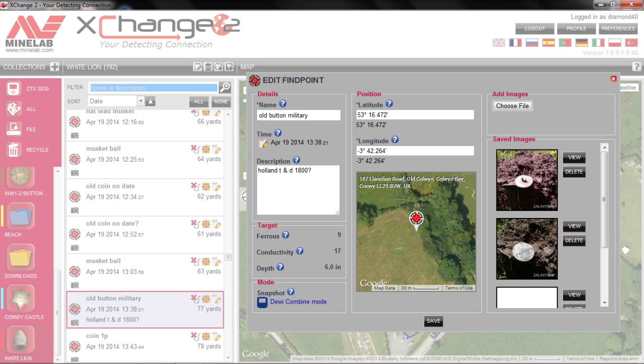Open the PROFILE page
Screen dimensions: 644x364
tap(577, 29)
